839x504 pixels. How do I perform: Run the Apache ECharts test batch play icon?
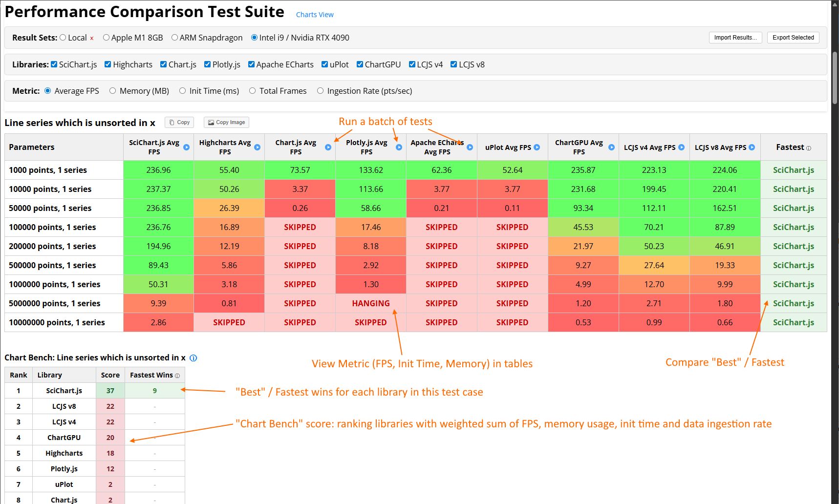coord(470,147)
